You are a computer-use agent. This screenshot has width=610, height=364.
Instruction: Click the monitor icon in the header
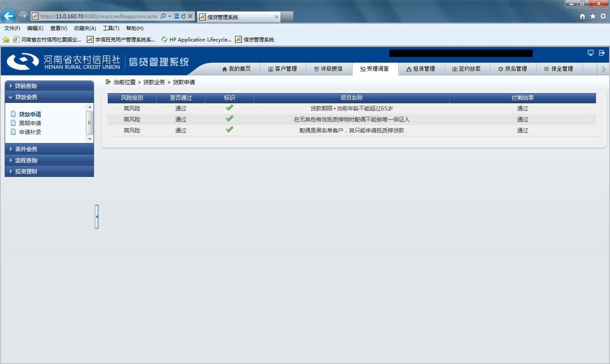point(591,53)
